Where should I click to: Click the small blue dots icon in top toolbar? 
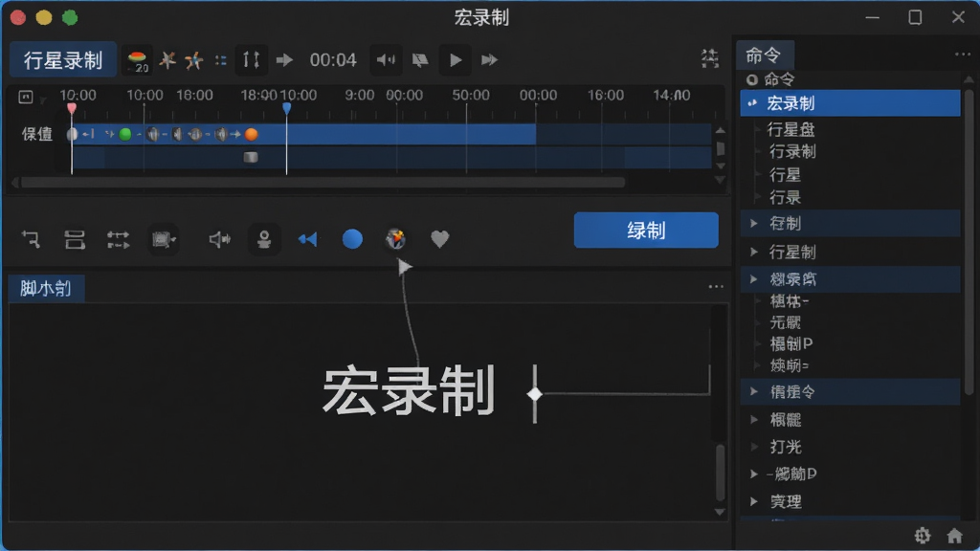(x=221, y=60)
